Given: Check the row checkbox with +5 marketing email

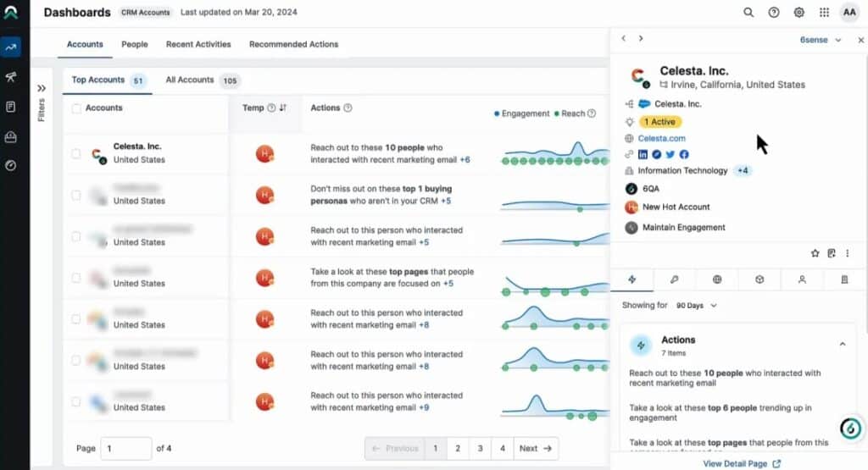Looking at the screenshot, I should (76, 236).
